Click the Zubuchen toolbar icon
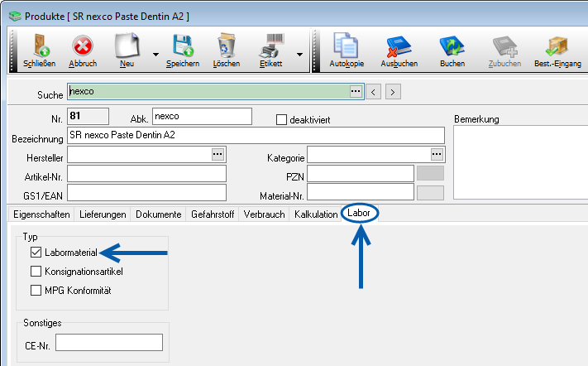This screenshot has width=588, height=366. point(504,51)
